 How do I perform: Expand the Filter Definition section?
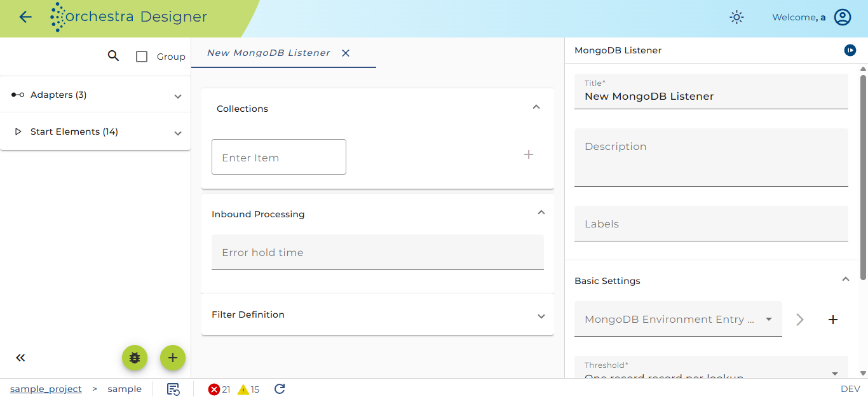coord(377,314)
